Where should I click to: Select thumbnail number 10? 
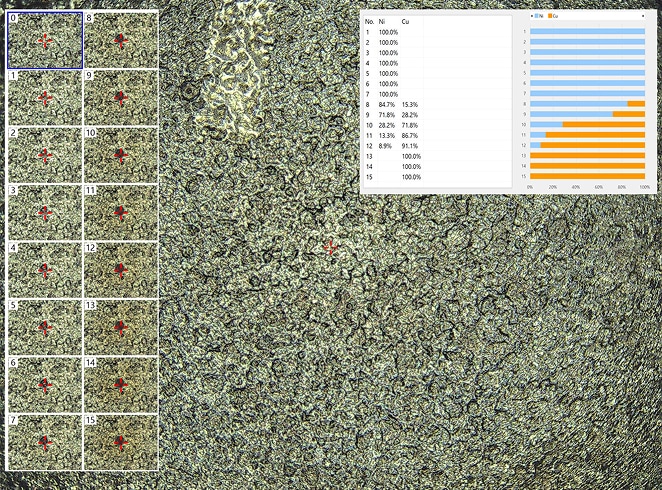tap(120, 155)
